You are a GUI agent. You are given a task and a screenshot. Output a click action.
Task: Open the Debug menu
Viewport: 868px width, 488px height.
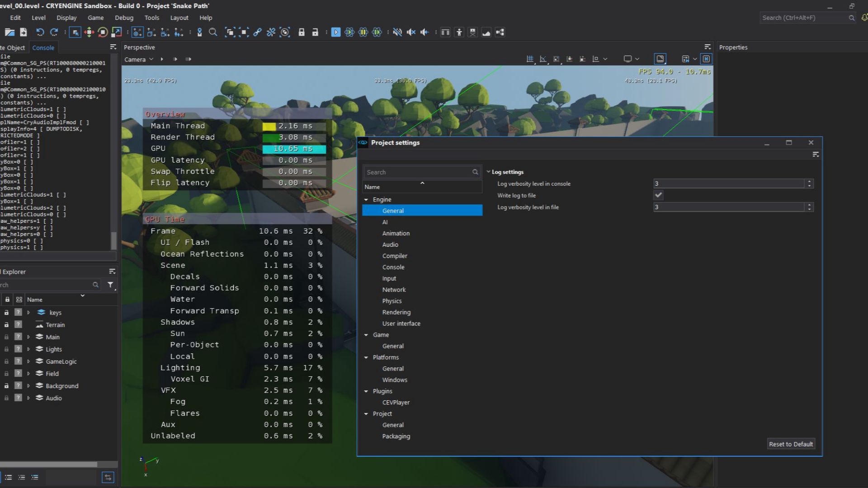point(124,18)
